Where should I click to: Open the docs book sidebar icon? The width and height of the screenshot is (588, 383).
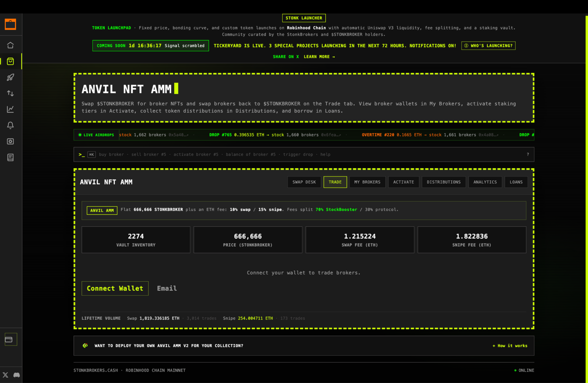click(x=10, y=157)
